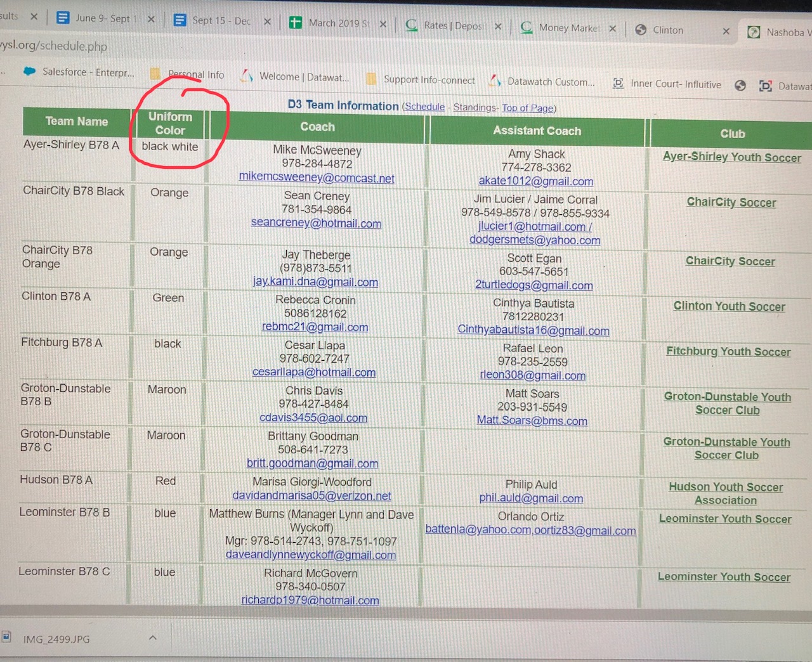812x662 pixels.
Task: Open the Nashoba browser tab
Action: pos(780,32)
